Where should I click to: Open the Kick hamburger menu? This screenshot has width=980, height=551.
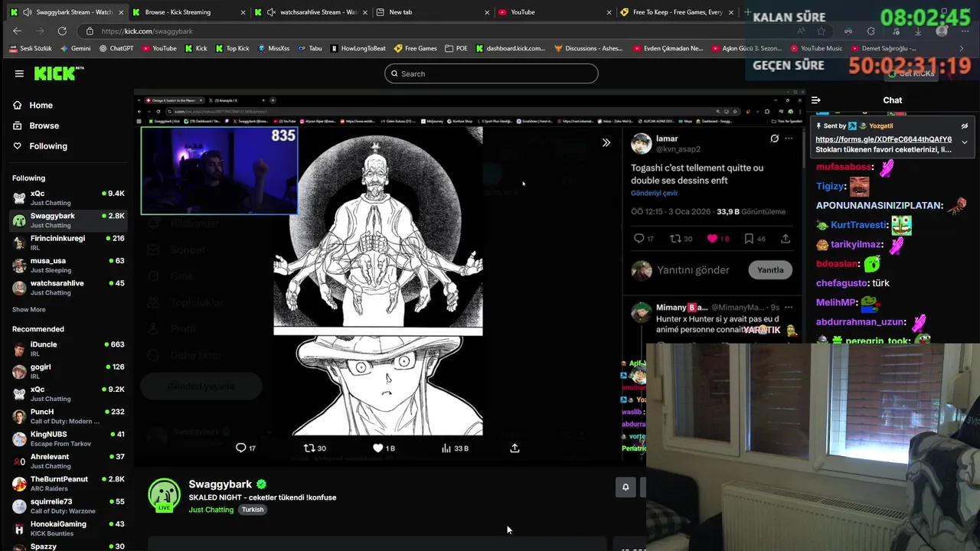pyautogui.click(x=19, y=73)
